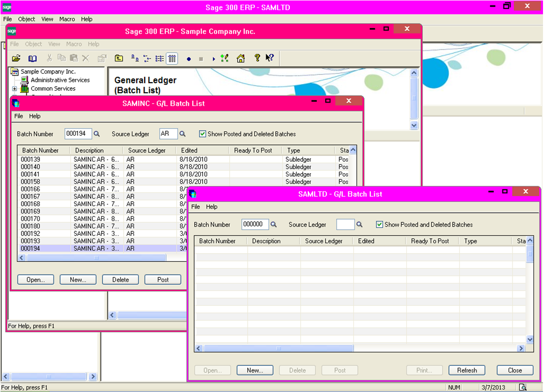Open Help menu in SAMINC G/L Batch List
The image size is (544, 392).
[x=35, y=116]
